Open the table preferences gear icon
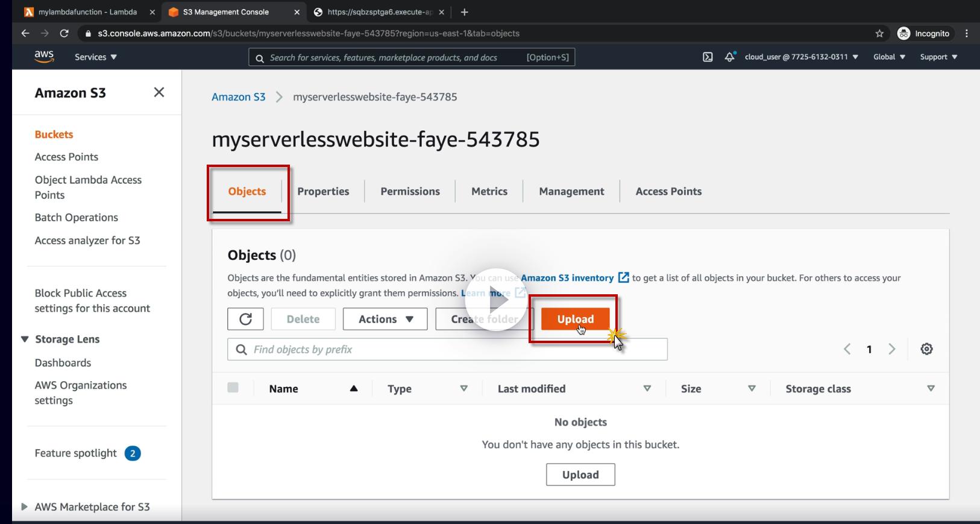This screenshot has width=980, height=524. (926, 349)
